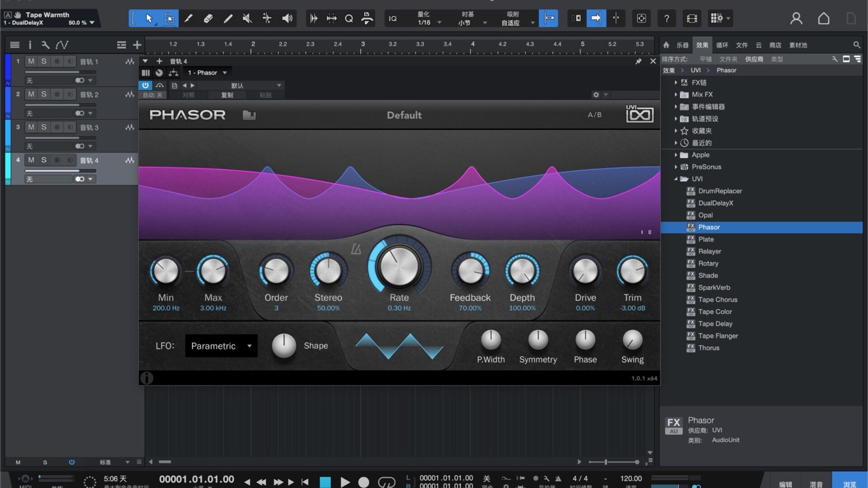Viewport: 868px width, 488px height.
Task: Switch to 商店 browser tab
Action: 775,45
